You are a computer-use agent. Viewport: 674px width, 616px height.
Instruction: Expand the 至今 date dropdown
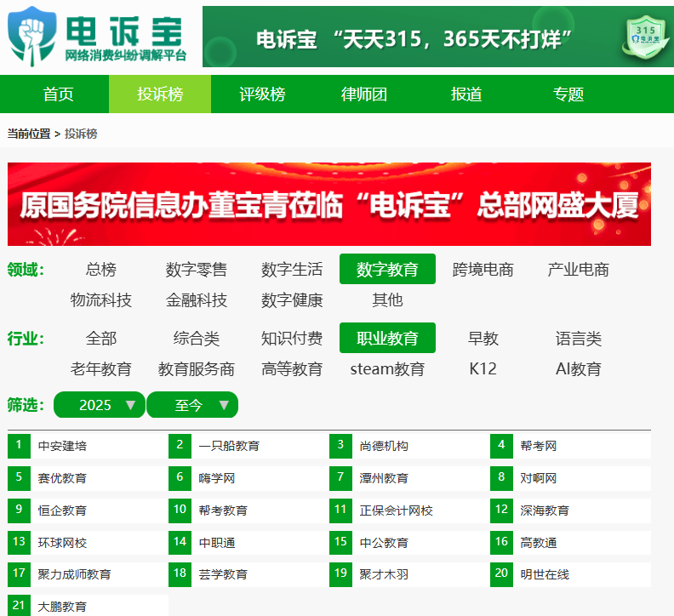click(x=192, y=405)
